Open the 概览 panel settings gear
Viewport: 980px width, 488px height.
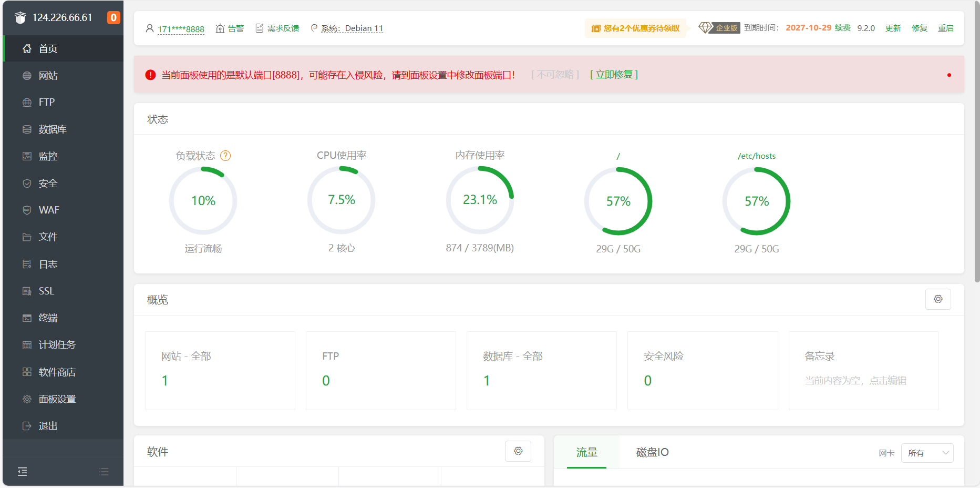point(938,299)
